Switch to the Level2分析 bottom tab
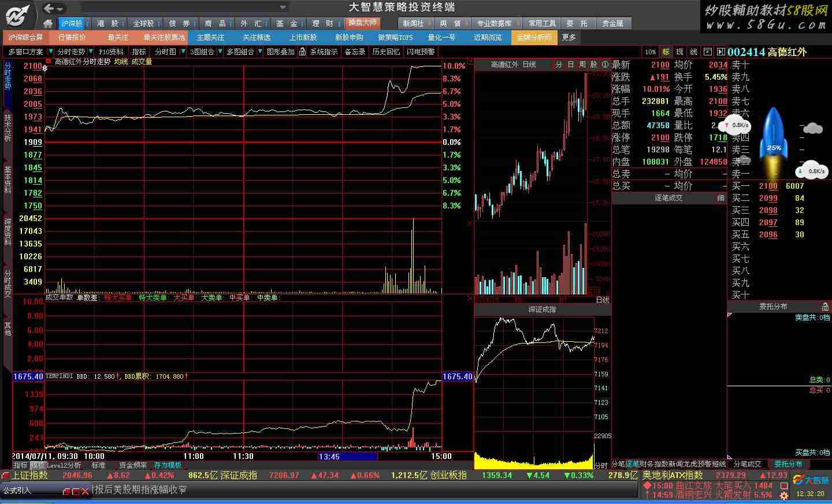 pos(64,465)
